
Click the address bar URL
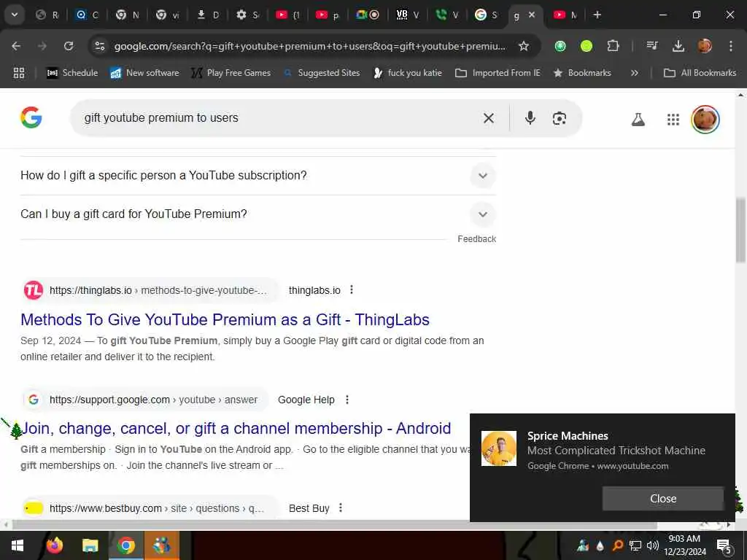309,46
